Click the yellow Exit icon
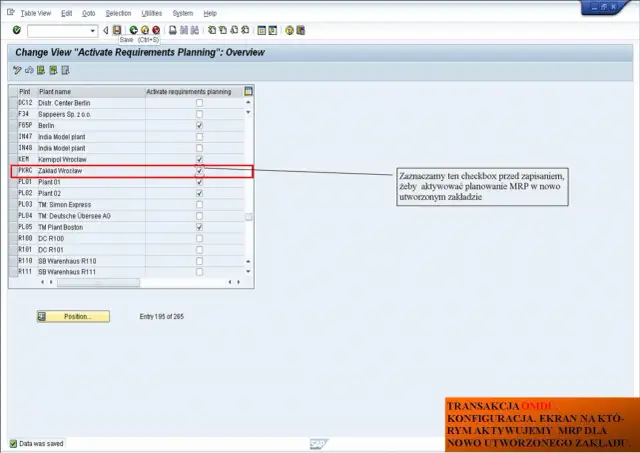 (144, 30)
